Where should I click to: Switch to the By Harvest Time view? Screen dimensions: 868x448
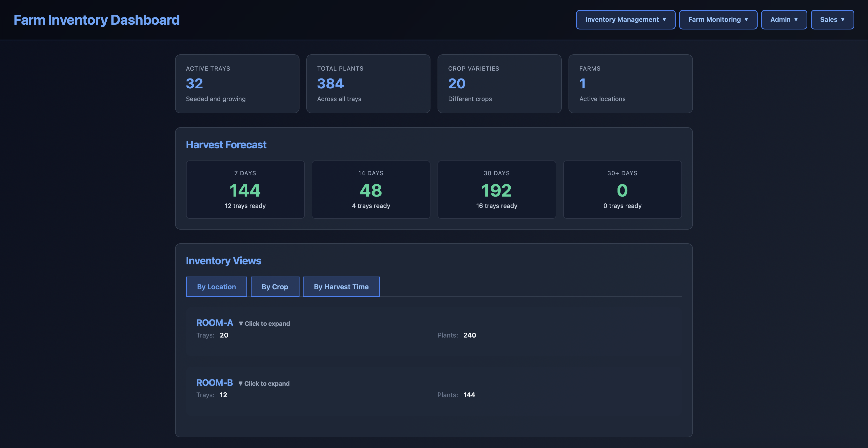[x=341, y=286]
